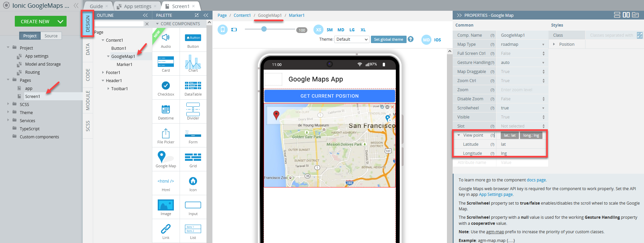
Task: Select the SM breakpoint size
Action: 330,30
